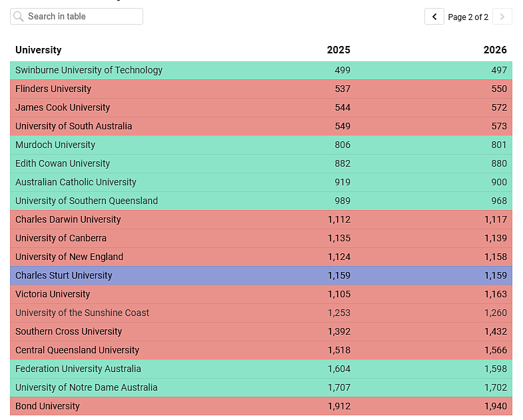The image size is (523, 420).
Task: Select highlighted Charles Sturt University row
Action: tap(261, 275)
